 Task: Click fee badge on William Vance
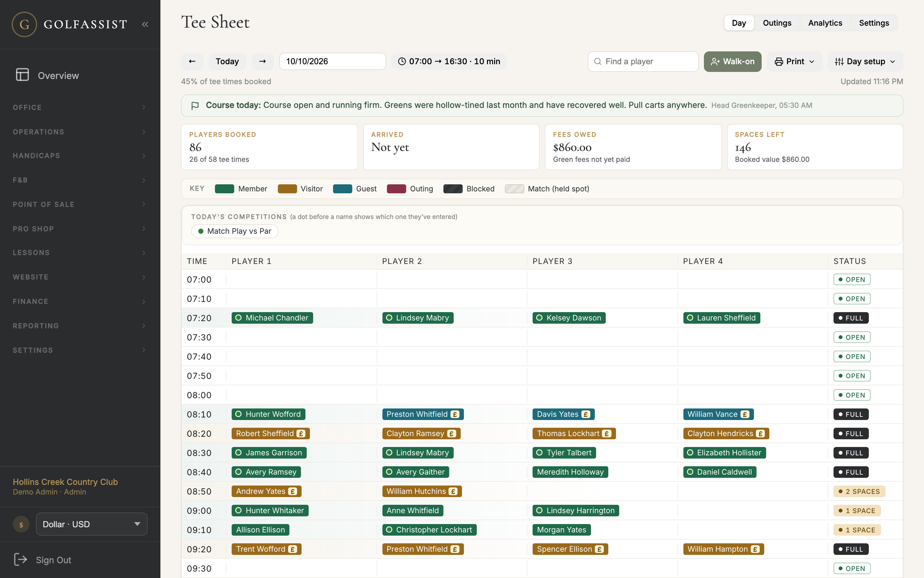(x=745, y=414)
